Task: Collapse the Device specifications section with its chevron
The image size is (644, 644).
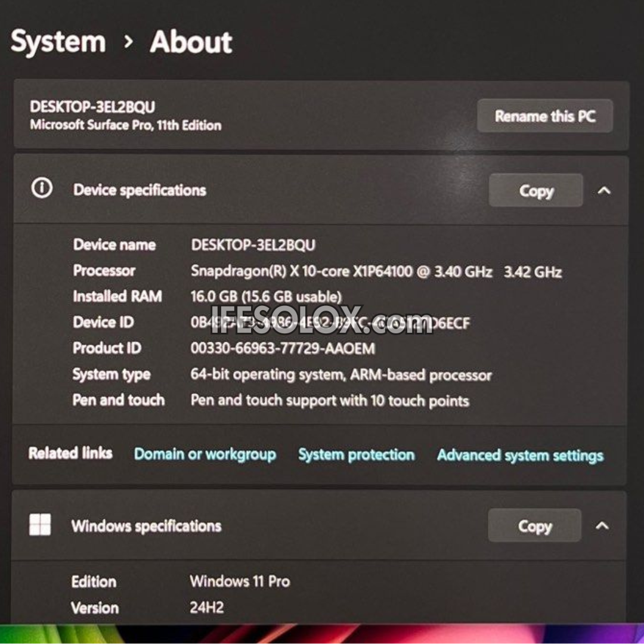Action: pyautogui.click(x=604, y=191)
